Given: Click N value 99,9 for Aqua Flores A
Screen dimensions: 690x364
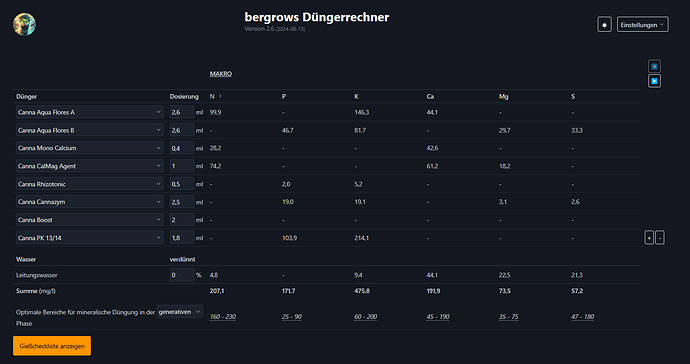Looking at the screenshot, I should click(x=215, y=112).
